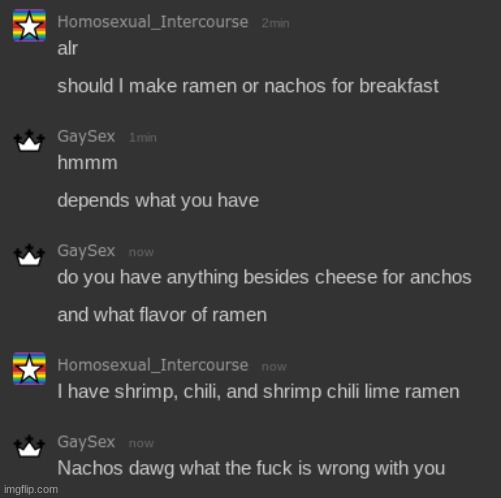The width and height of the screenshot is (501, 498).
Task: Click the '1min' timestamp
Action: pos(143,138)
